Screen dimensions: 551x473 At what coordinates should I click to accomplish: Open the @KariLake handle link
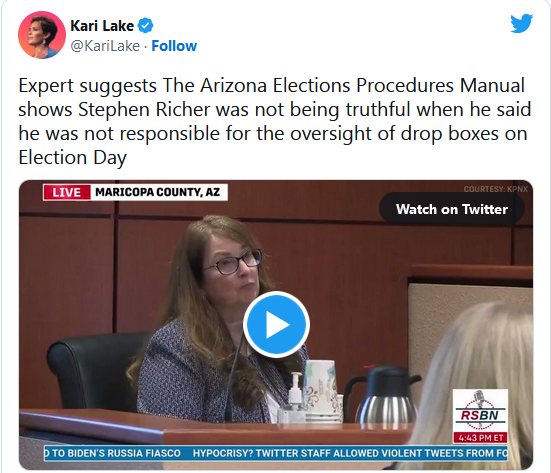[x=105, y=46]
